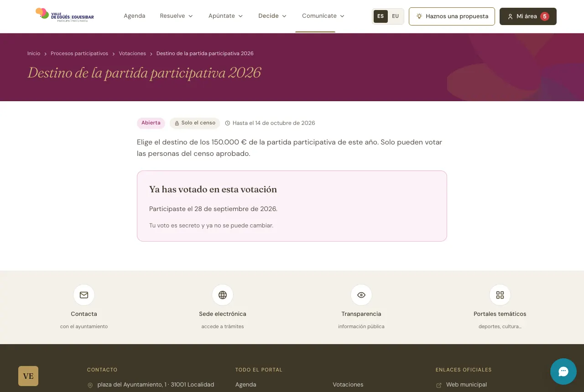
Task: Expand the Comunícate menu
Action: point(323,16)
